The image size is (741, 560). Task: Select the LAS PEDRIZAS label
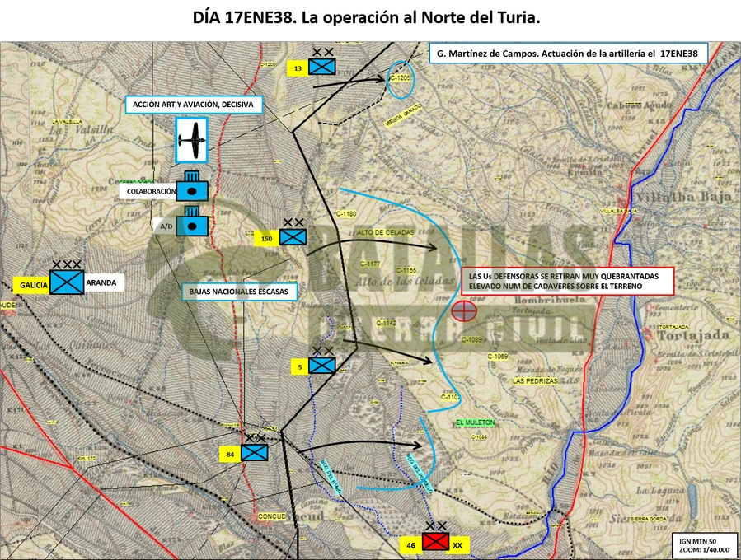pyautogui.click(x=535, y=380)
